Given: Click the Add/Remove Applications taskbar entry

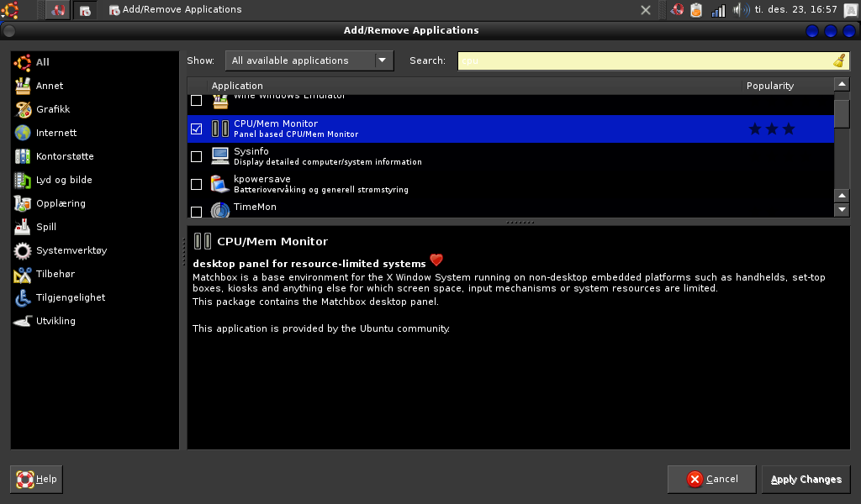Looking at the screenshot, I should pyautogui.click(x=175, y=9).
